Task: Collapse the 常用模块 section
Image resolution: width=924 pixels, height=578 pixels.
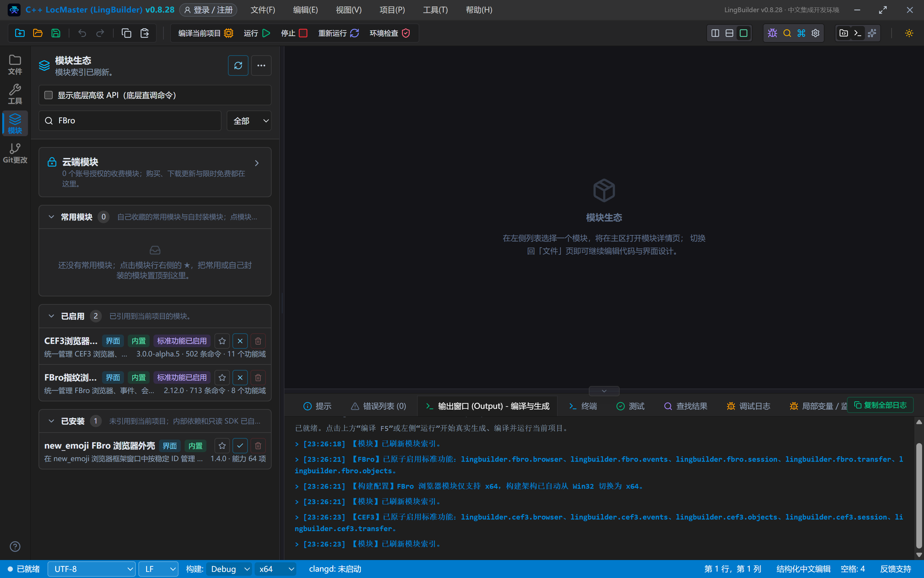Action: (x=51, y=217)
